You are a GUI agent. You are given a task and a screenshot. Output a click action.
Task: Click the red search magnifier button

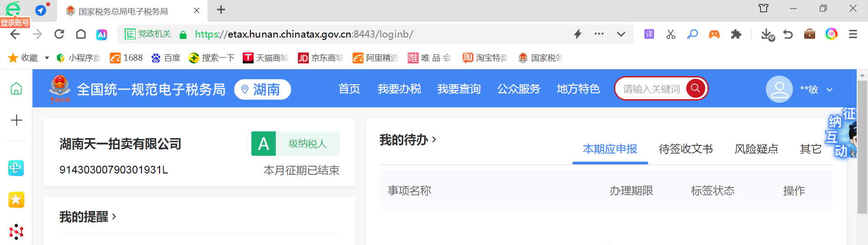pyautogui.click(x=695, y=88)
